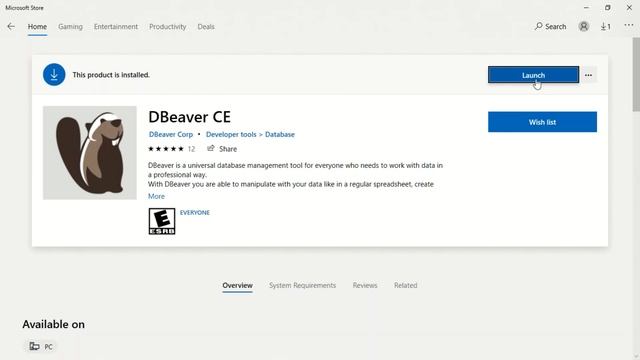Go back with the back arrow

tap(11, 27)
